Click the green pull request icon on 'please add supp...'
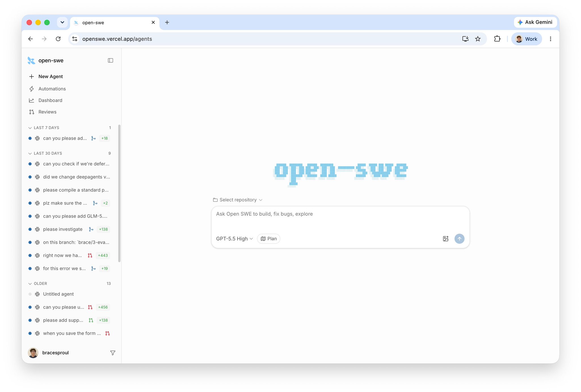Screen dimensions: 581x392 [x=91, y=320]
